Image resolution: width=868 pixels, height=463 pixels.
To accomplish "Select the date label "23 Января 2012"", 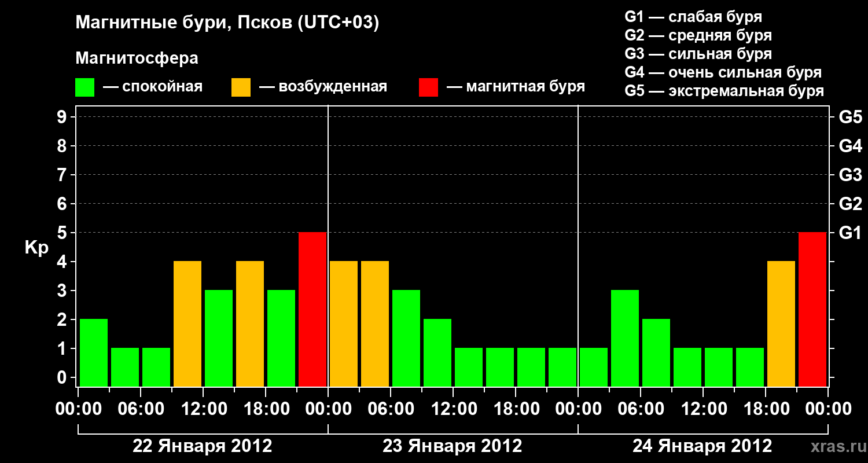I will coord(453,446).
